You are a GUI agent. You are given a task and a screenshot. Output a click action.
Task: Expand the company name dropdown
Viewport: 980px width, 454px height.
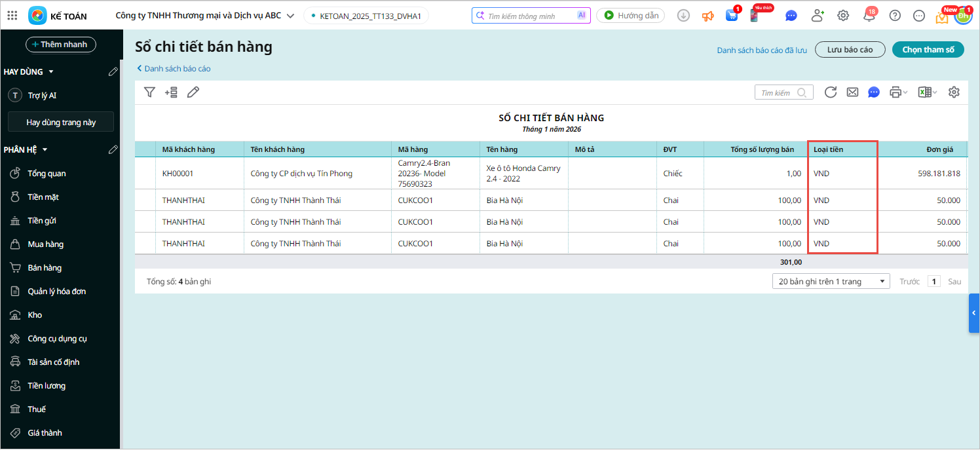(290, 16)
